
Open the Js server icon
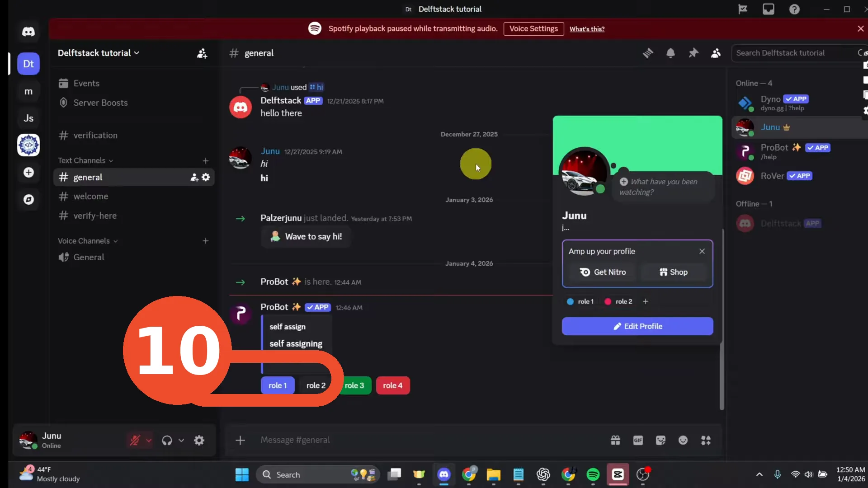pyautogui.click(x=28, y=118)
